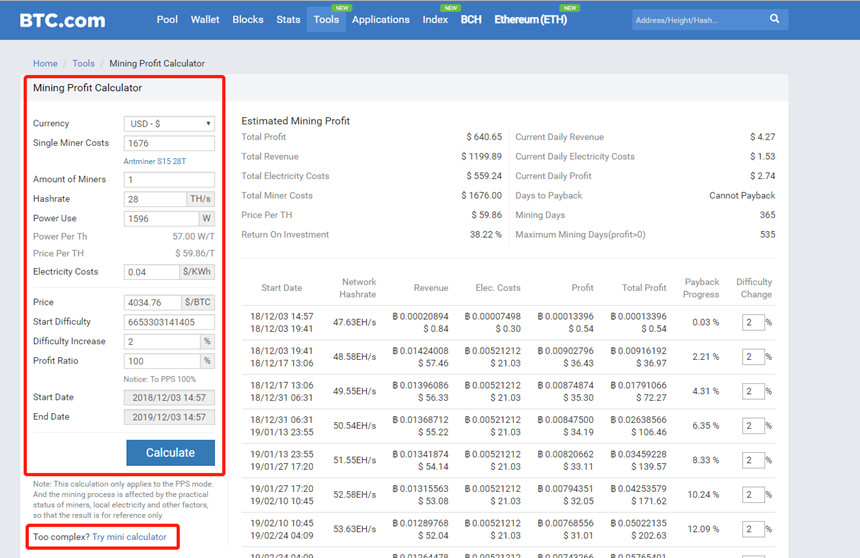
Task: Click the Home breadcrumb link
Action: coord(45,64)
